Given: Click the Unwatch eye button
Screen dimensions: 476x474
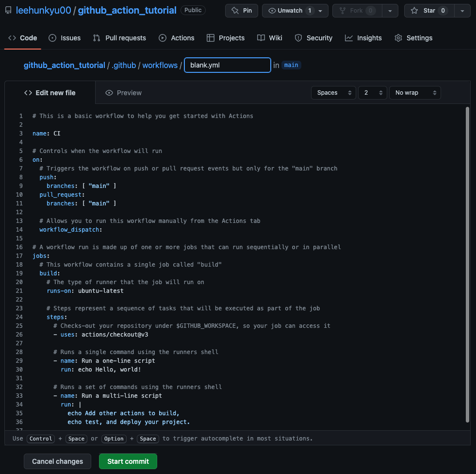Looking at the screenshot, I should pyautogui.click(x=286, y=11).
